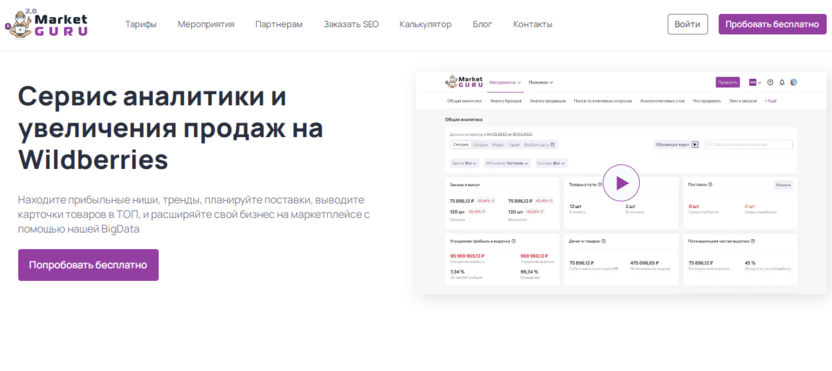Expand the Инструменты dropdown in dashboard preview
832x371 pixels.
coord(505,82)
